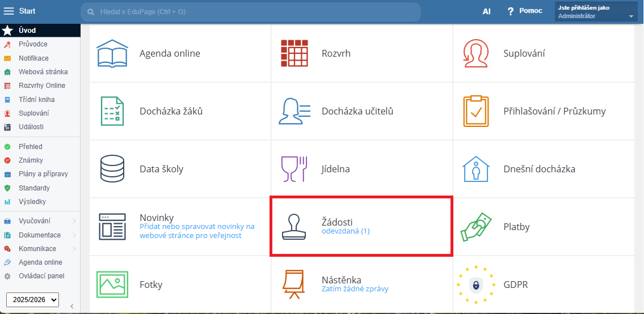644x314 pixels.
Task: Open the Žádosti stamp icon
Action: [294, 227]
